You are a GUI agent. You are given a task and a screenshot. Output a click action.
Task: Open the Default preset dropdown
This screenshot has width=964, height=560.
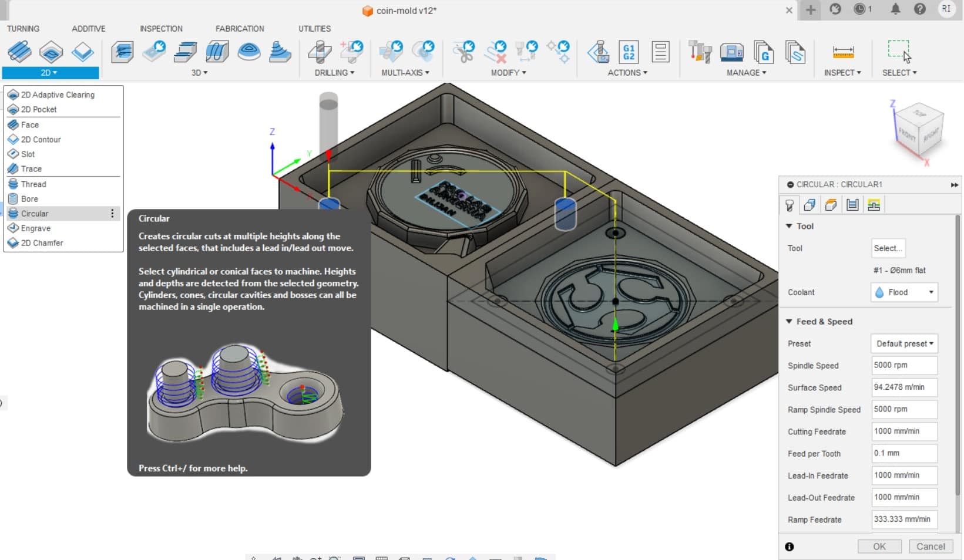pyautogui.click(x=904, y=344)
